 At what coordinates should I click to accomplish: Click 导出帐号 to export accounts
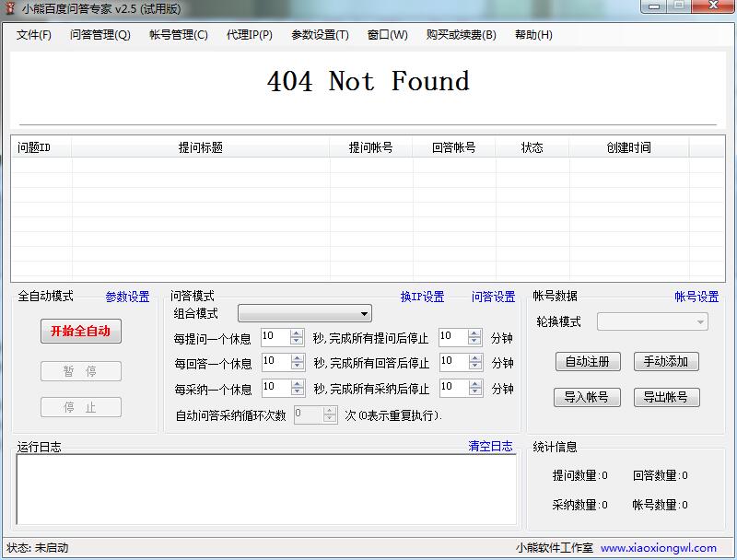(665, 397)
